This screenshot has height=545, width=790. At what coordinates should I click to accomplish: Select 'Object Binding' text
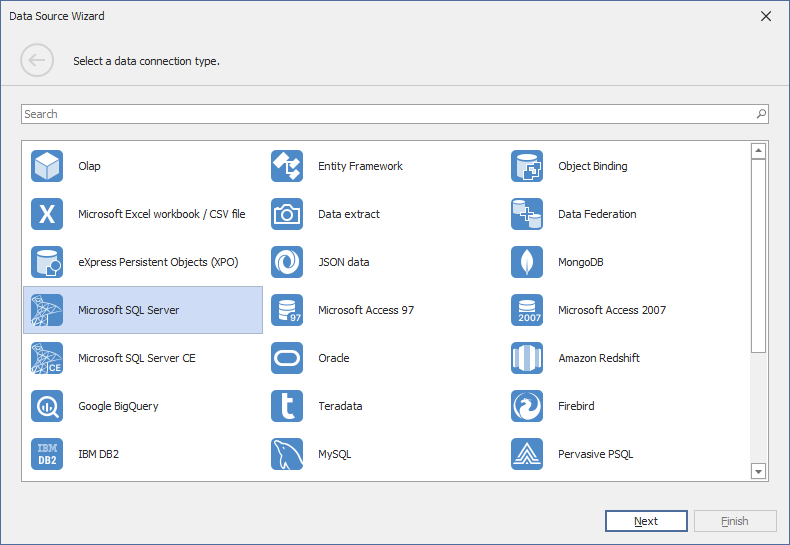pyautogui.click(x=592, y=166)
